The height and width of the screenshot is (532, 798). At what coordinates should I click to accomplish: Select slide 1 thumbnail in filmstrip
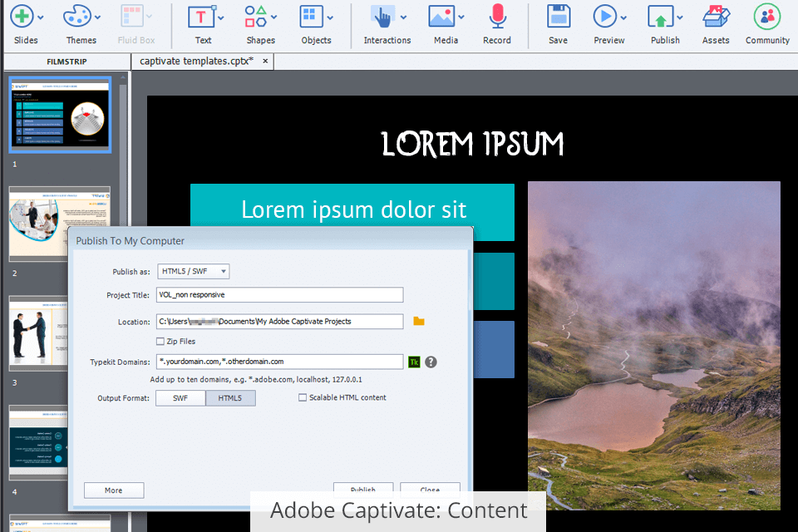[60, 115]
